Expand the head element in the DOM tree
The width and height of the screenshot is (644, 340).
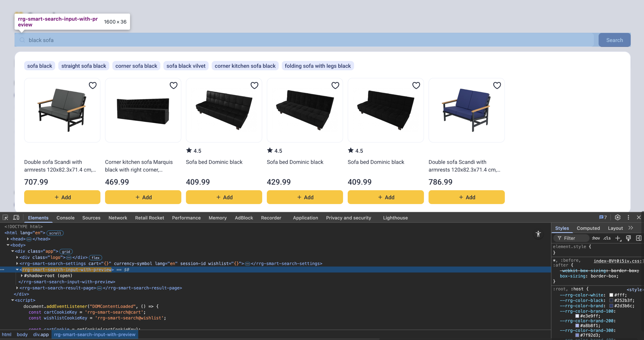coord(8,239)
